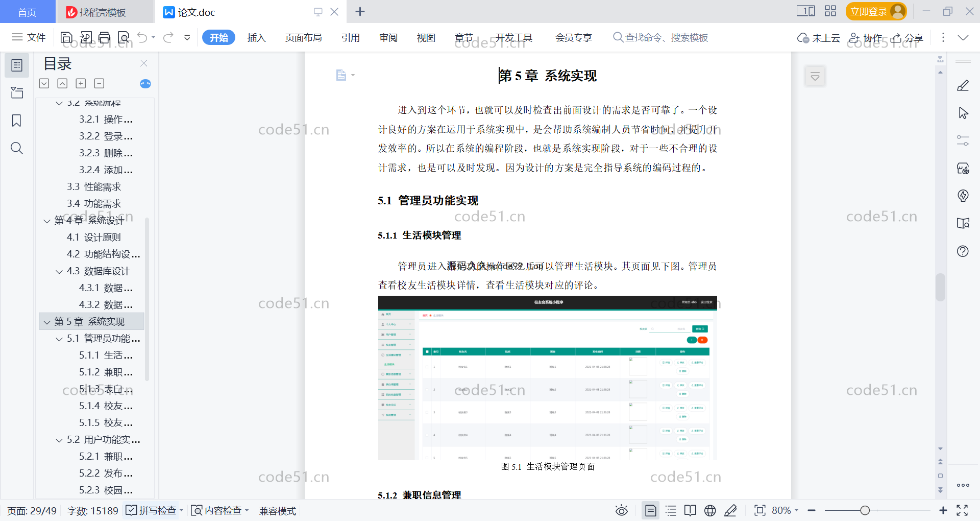Click the fit-page icon near zoom
The height and width of the screenshot is (521, 980).
(760, 510)
